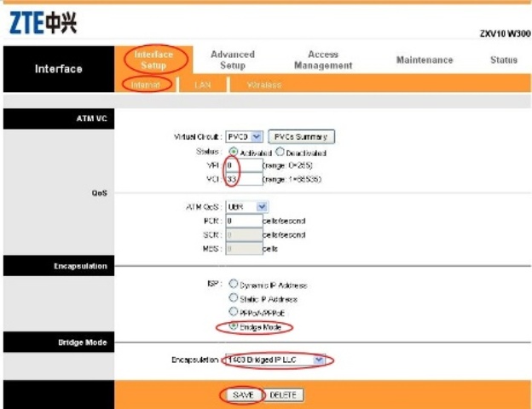Click the black Interface heading in the sidebar
532x409 pixels.
[x=59, y=69]
